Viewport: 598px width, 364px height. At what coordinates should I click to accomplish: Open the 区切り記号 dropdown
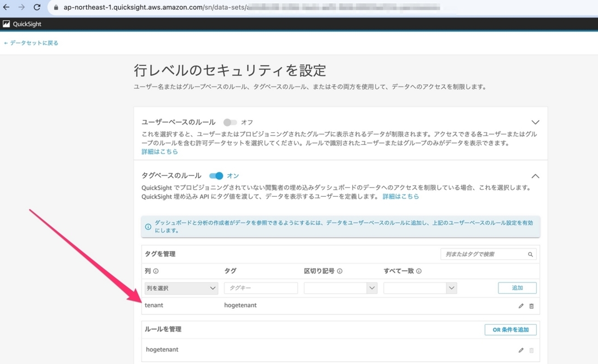[340, 288]
